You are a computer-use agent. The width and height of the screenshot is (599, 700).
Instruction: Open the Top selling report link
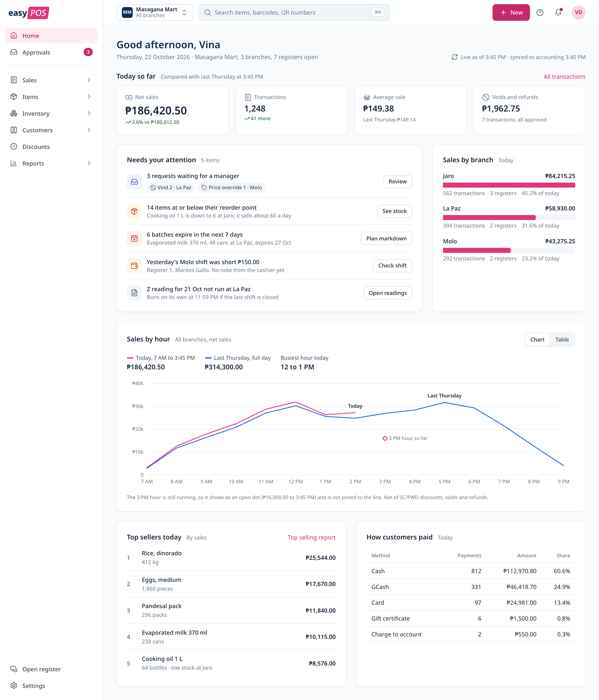click(312, 538)
